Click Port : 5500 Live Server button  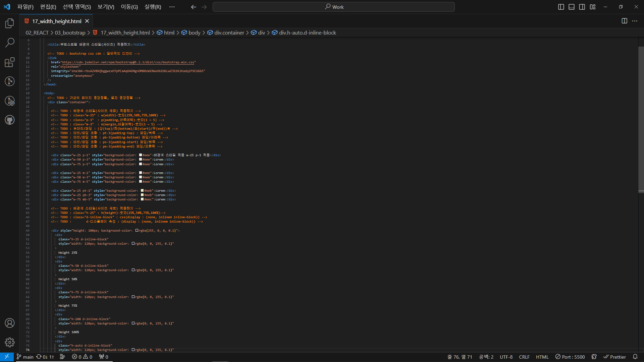(570, 357)
